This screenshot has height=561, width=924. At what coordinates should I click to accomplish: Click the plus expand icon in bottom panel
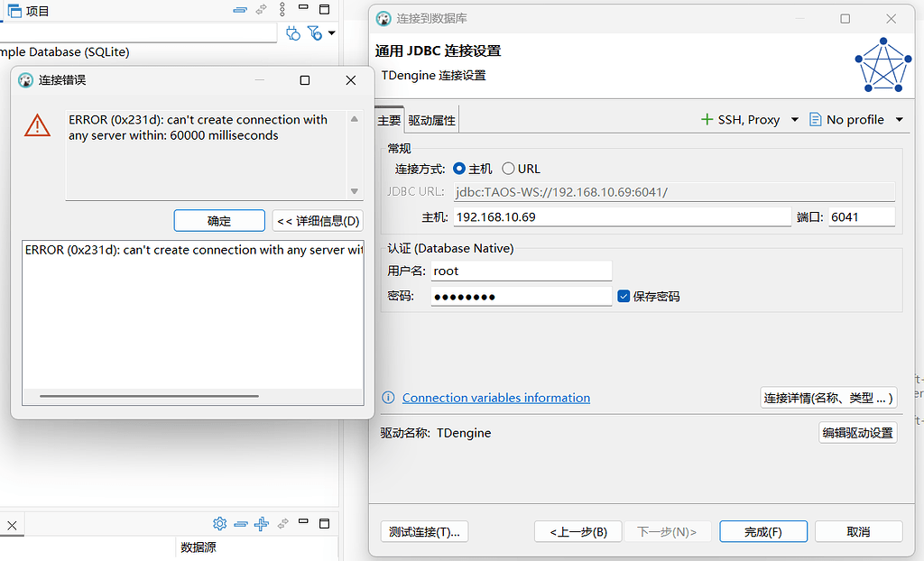(x=261, y=523)
